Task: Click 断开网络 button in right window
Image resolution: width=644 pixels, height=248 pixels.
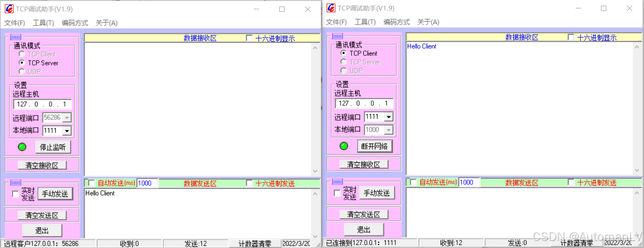Action: pos(374,146)
